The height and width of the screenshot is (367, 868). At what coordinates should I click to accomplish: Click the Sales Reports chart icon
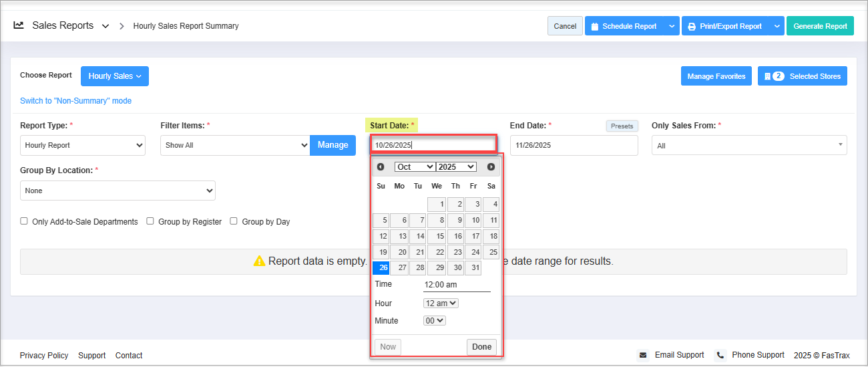(x=19, y=25)
